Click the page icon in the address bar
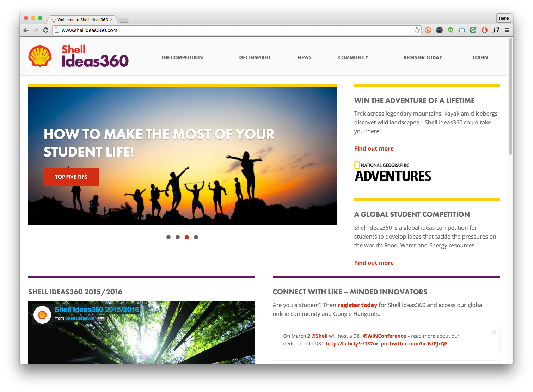This screenshot has width=533, height=392. (x=57, y=30)
